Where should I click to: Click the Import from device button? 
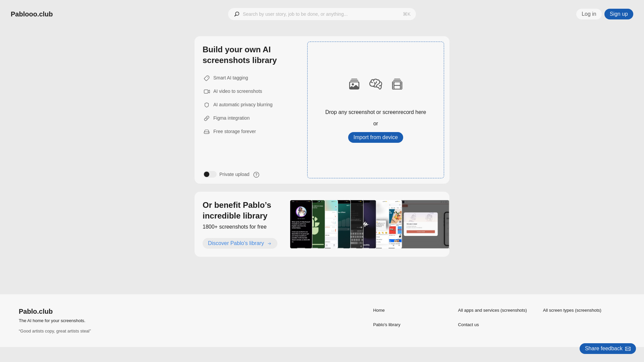click(375, 137)
